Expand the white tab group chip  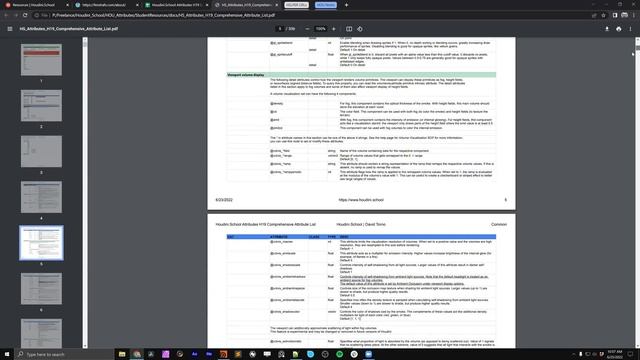tap(297, 5)
